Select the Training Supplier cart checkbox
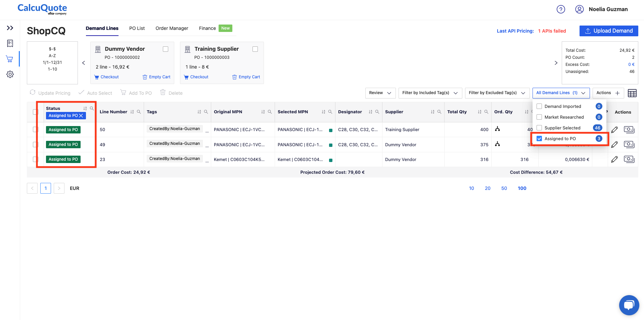The image size is (644, 320). point(255,49)
